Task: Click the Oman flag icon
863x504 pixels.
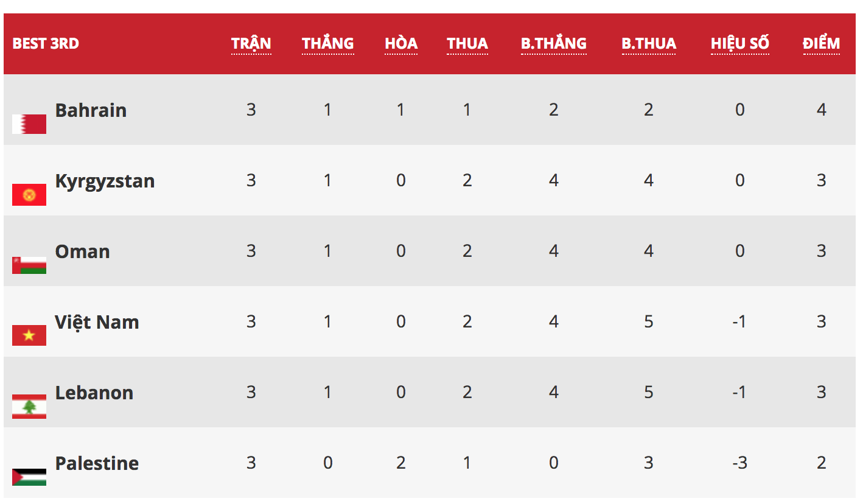Action: click(29, 265)
